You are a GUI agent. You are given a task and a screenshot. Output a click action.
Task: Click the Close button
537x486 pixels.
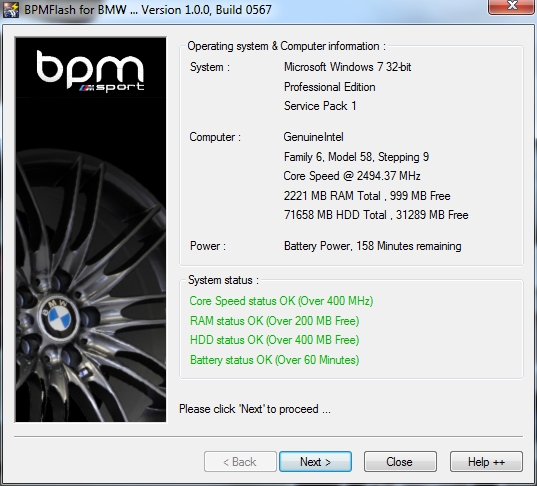pos(400,462)
